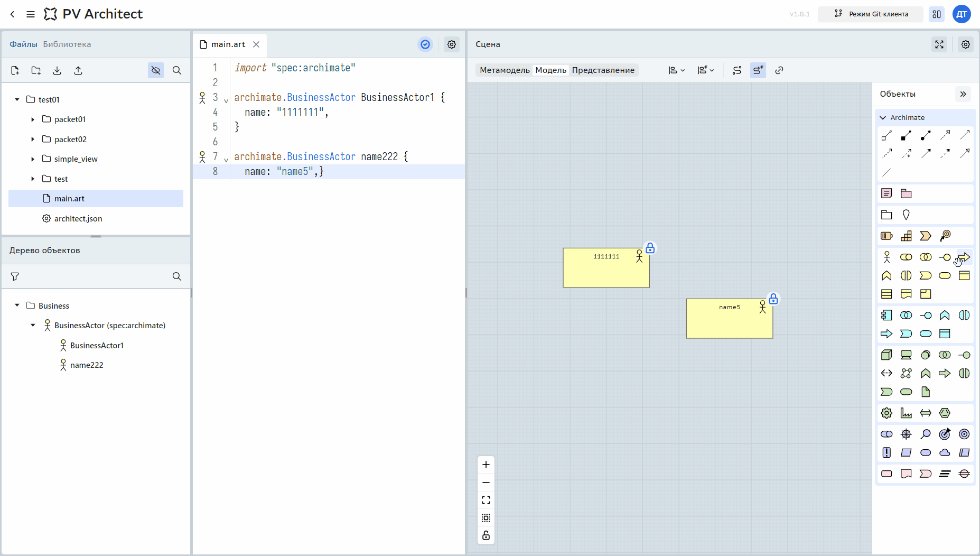
Task: Select the hexagon material palette icon
Action: point(945,413)
